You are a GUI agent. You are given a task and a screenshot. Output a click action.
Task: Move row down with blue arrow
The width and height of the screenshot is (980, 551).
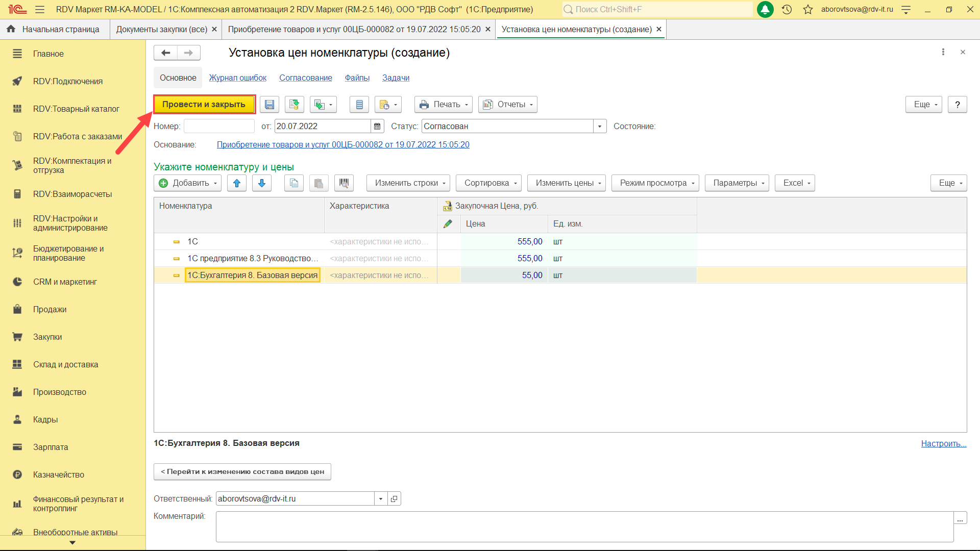click(262, 183)
